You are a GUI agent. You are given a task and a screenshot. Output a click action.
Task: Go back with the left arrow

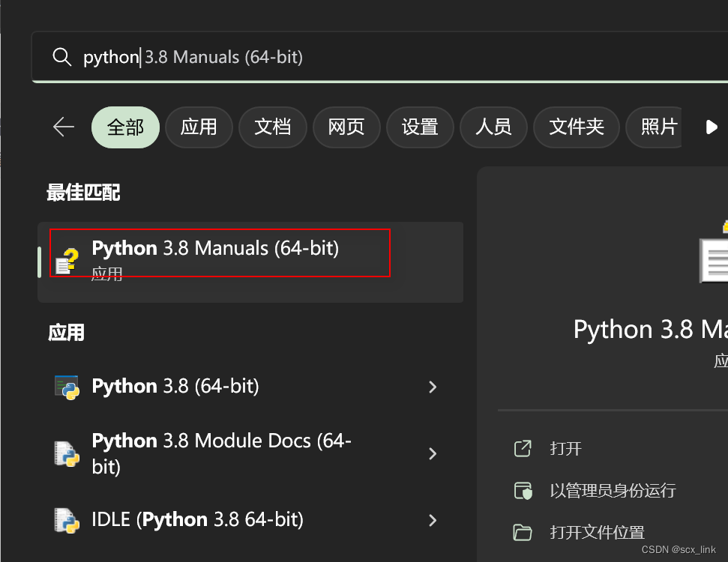tap(64, 127)
